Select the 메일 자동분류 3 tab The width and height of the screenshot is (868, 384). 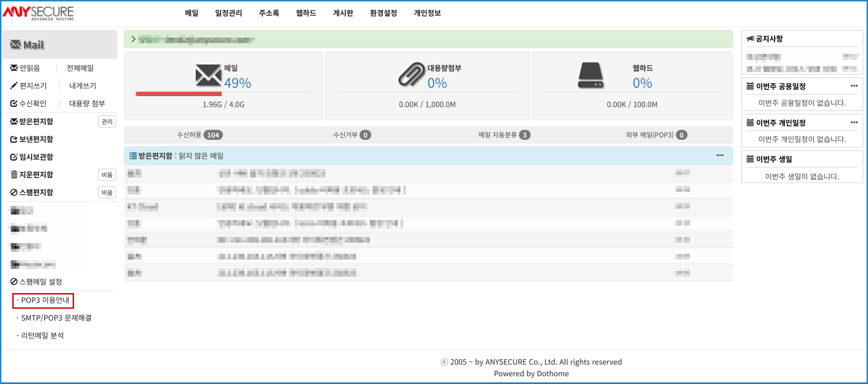[504, 135]
